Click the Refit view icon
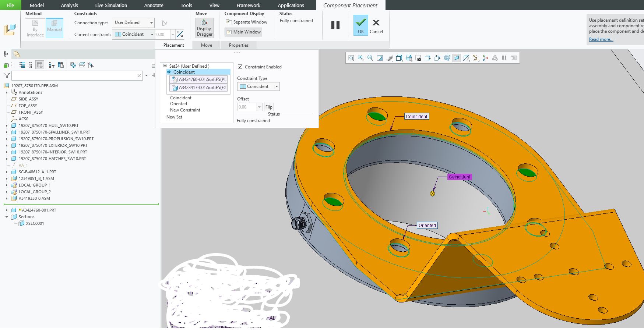 351,58
